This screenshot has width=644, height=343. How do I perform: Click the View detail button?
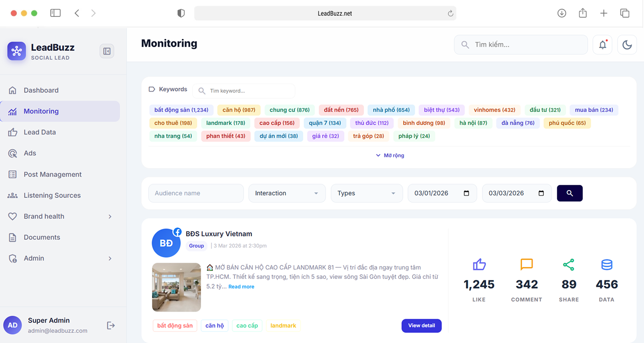tap(421, 326)
